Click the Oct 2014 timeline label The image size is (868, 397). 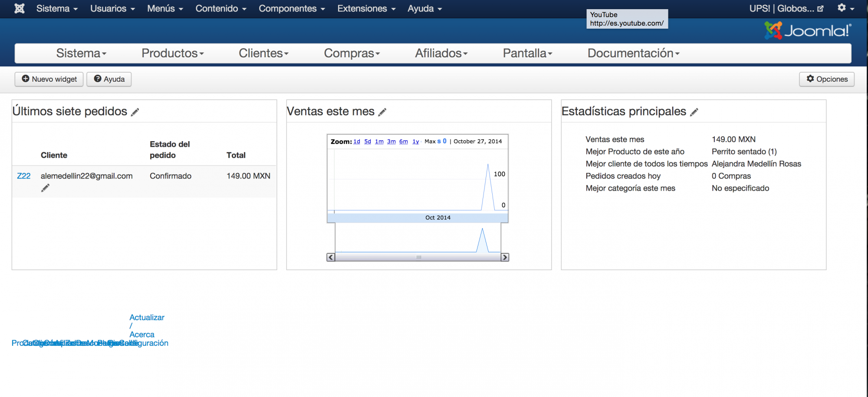[x=438, y=218]
